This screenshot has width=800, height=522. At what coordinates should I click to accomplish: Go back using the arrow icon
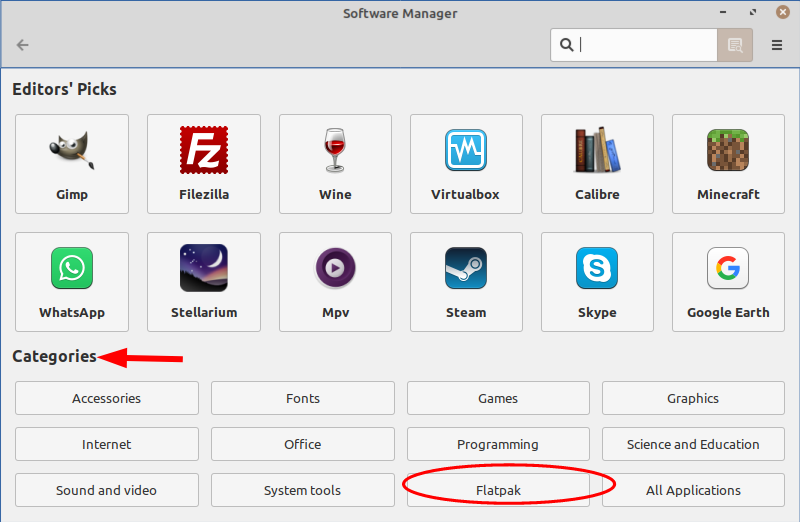22,45
